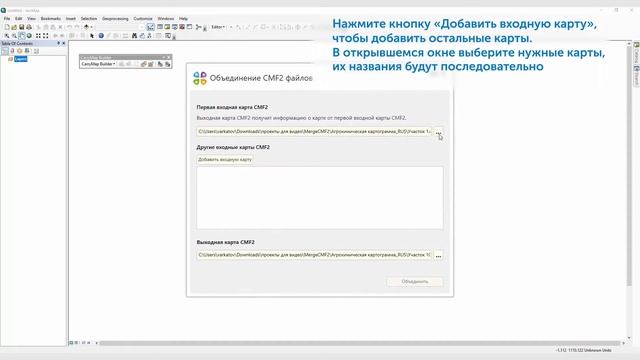640x360 pixels.
Task: Open the Insert menu
Action: click(x=71, y=19)
